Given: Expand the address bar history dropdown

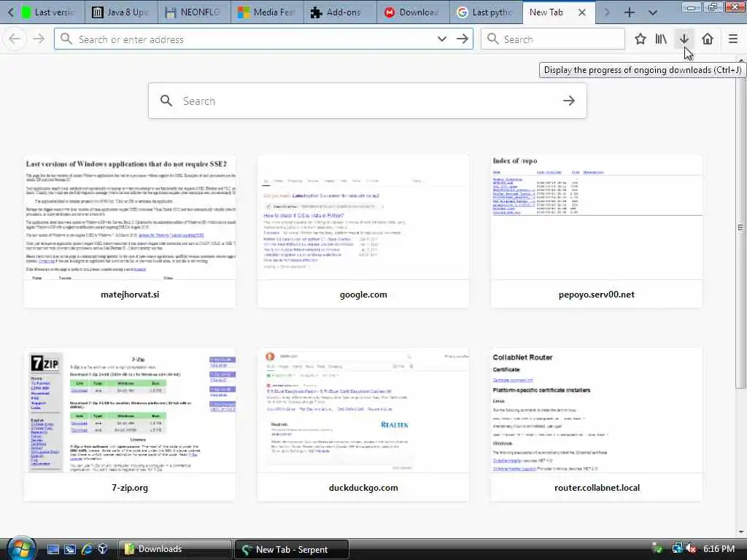Looking at the screenshot, I should click(x=441, y=39).
